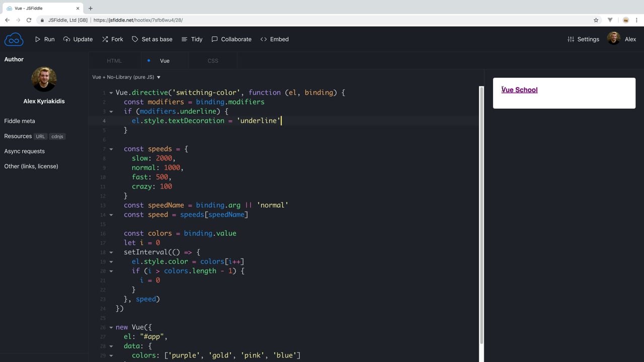This screenshot has width=644, height=362.
Task: Click the "#app" string on line 27
Action: (x=152, y=337)
